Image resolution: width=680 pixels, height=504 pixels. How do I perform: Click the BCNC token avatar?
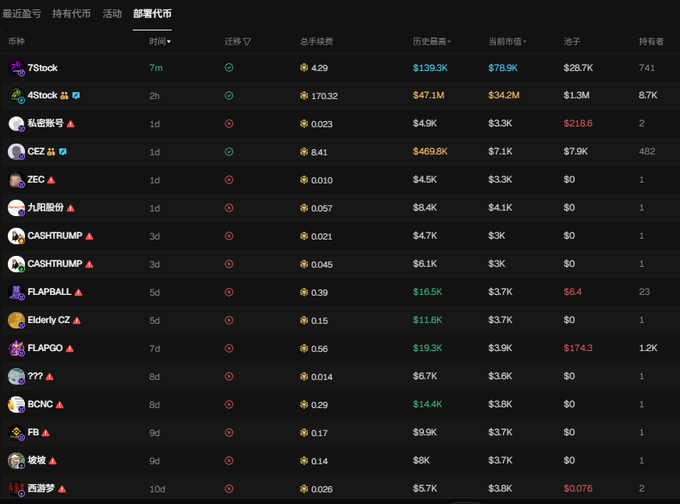[16, 404]
